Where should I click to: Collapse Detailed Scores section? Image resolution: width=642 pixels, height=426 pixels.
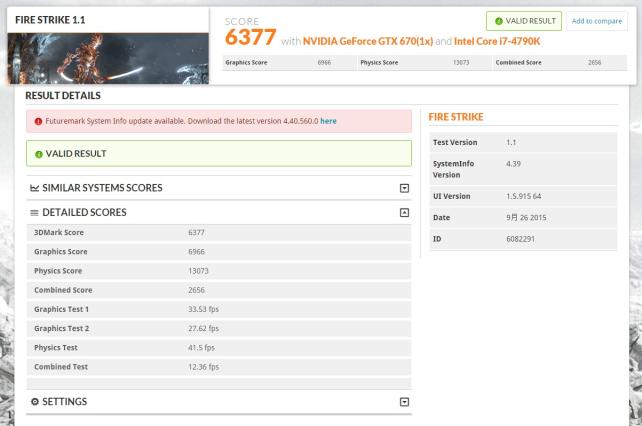coord(404,213)
